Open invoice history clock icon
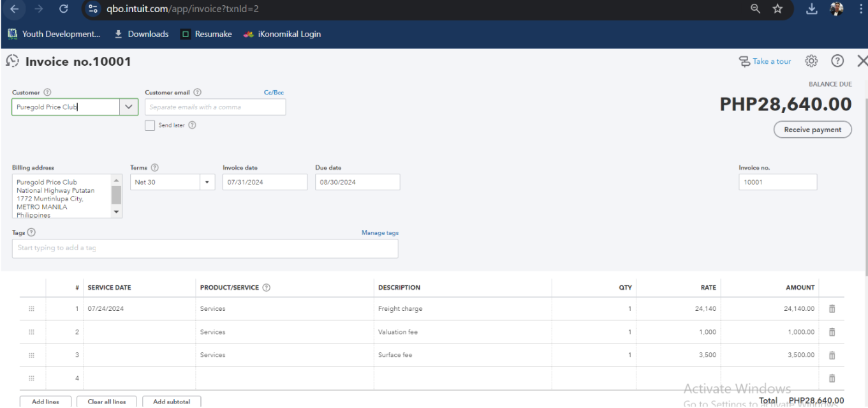 (x=13, y=61)
